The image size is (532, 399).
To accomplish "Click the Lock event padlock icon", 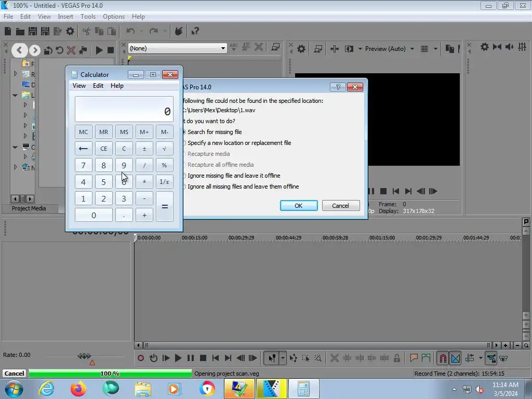I will point(396,358).
